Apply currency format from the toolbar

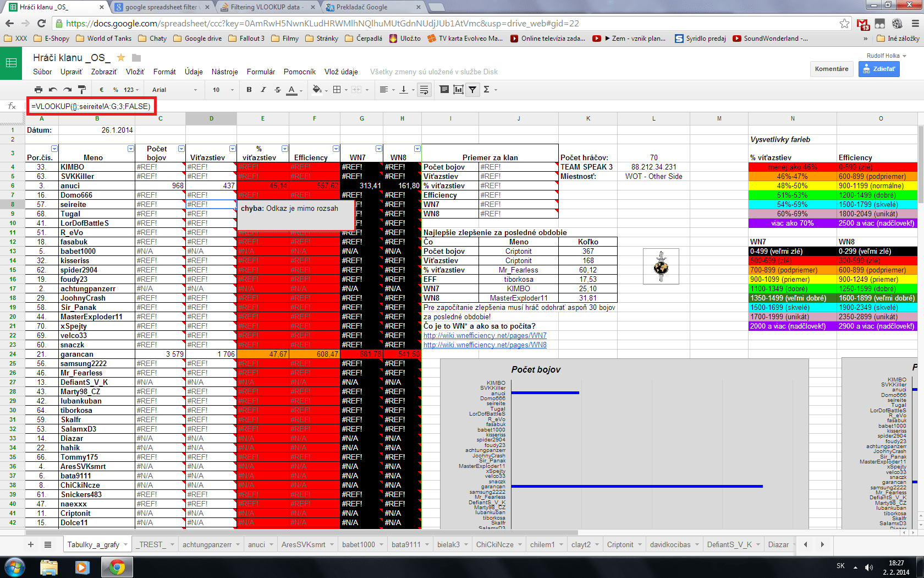(101, 90)
